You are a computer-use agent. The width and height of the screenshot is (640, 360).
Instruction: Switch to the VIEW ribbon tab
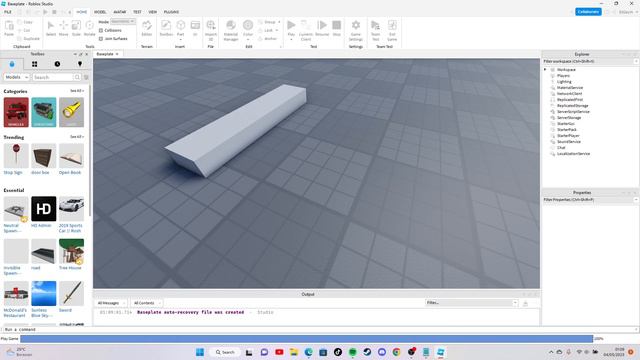pos(153,12)
